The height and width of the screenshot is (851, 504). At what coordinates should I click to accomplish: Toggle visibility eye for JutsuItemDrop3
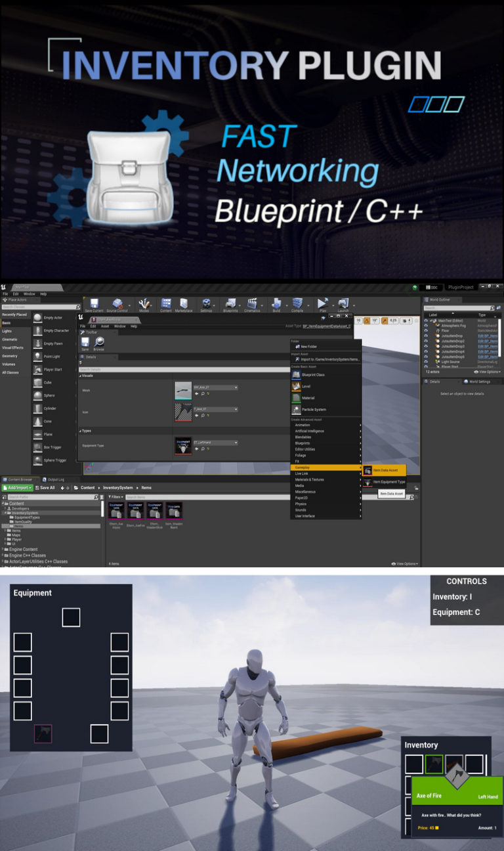pyautogui.click(x=426, y=346)
